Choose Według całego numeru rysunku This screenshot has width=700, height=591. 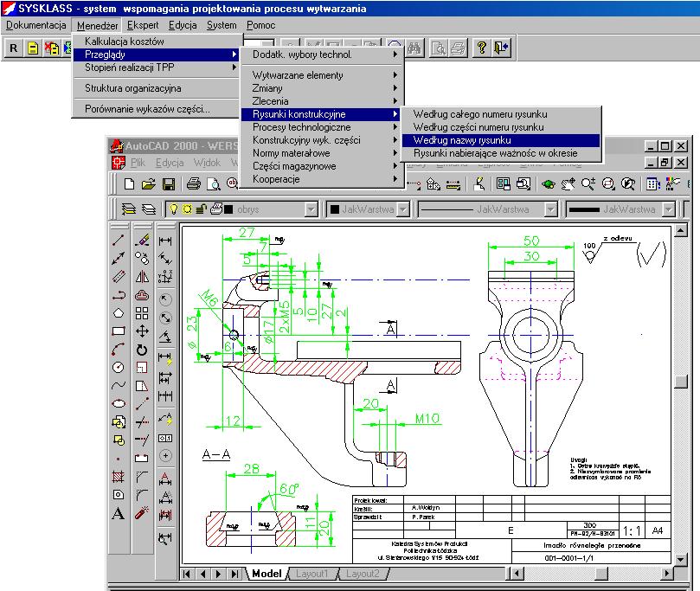(x=501, y=114)
